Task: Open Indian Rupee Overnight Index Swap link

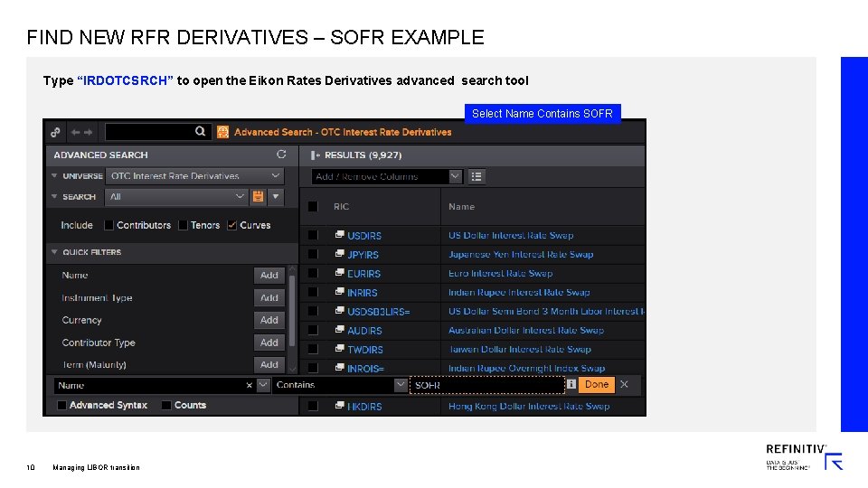Action: pyautogui.click(x=526, y=368)
